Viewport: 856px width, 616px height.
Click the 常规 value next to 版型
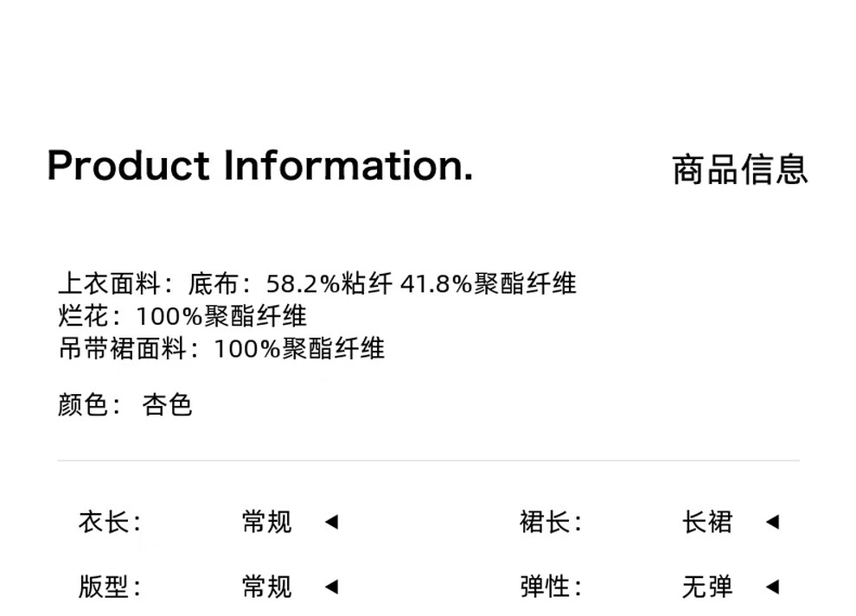point(267,587)
